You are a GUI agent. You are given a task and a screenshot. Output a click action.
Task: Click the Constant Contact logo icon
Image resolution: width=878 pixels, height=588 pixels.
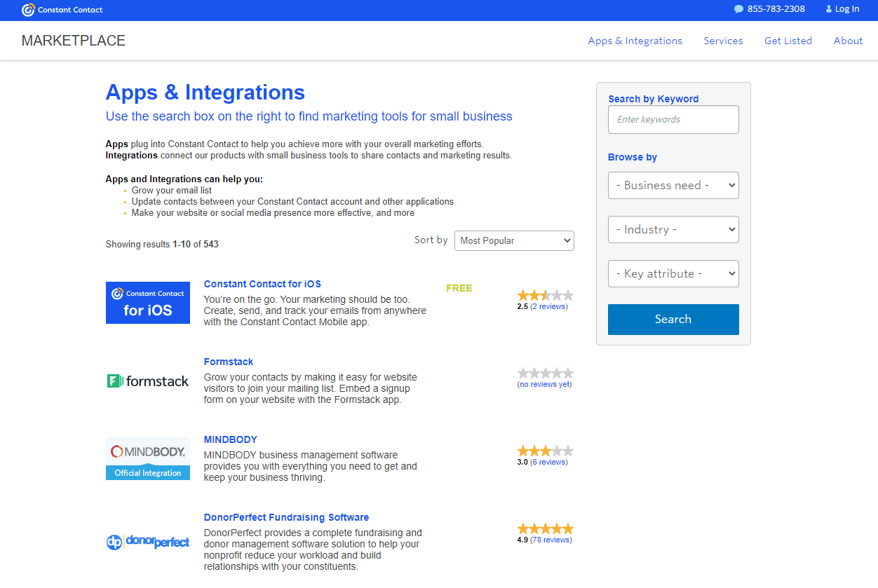(28, 10)
